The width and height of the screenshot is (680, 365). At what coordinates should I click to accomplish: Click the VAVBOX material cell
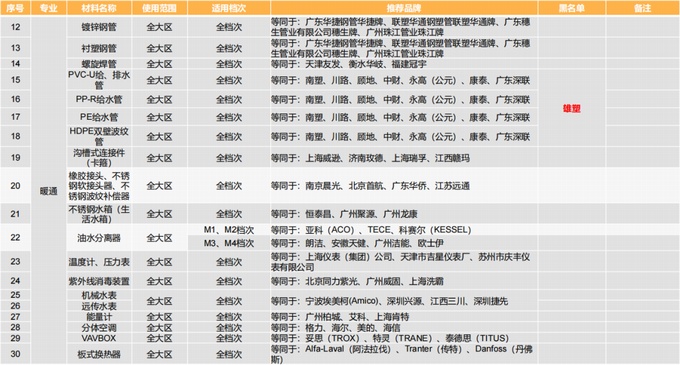[x=99, y=338]
